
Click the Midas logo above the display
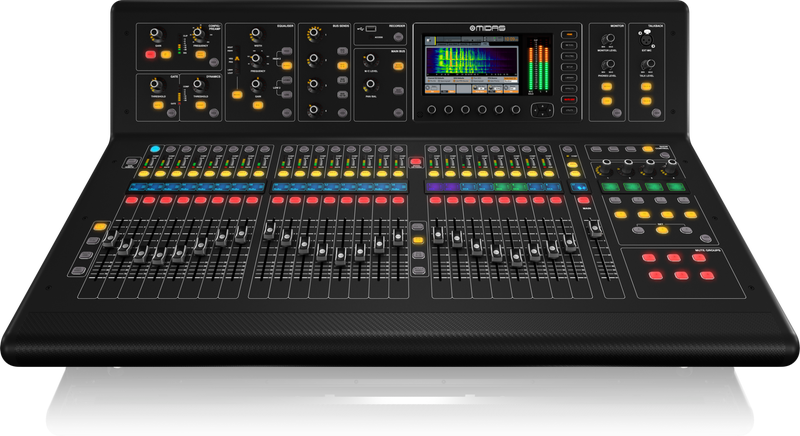coord(487,29)
